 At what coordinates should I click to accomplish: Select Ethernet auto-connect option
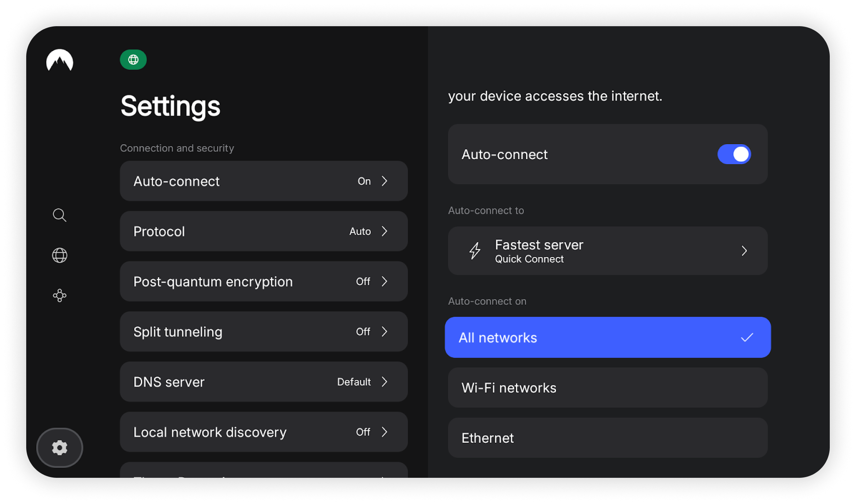click(607, 438)
